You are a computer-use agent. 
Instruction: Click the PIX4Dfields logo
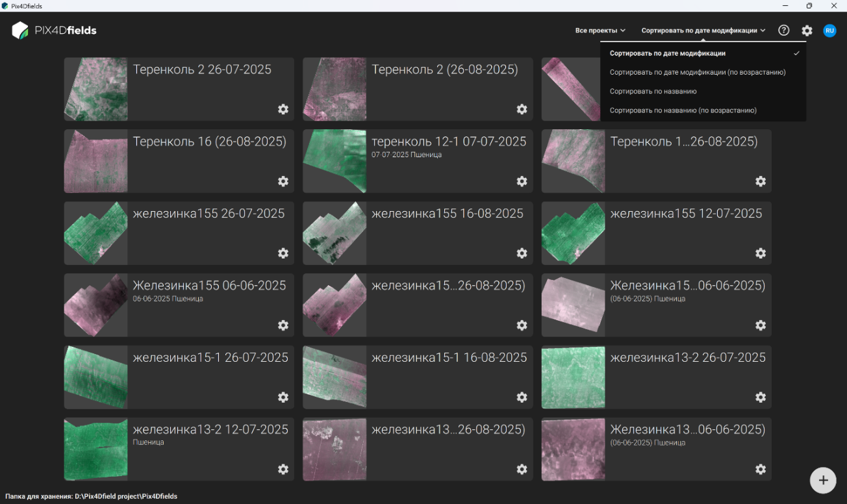[x=55, y=31]
